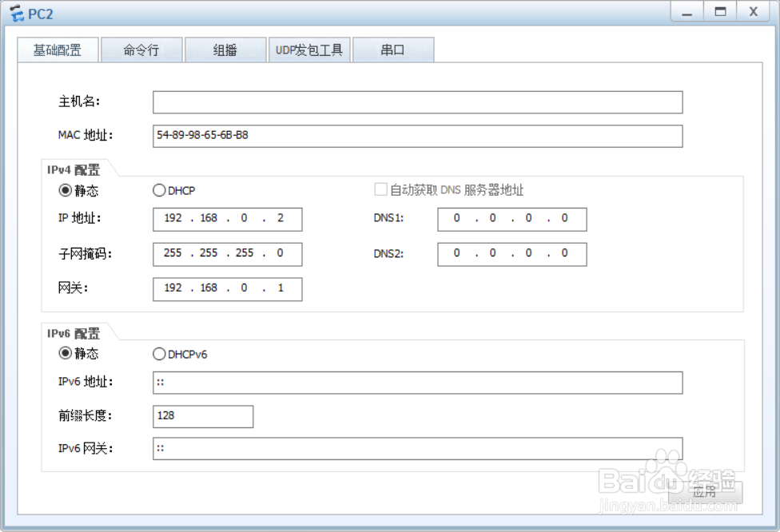Click the 前缀长度 field showing 128
This screenshot has height=532, width=780.
(203, 416)
